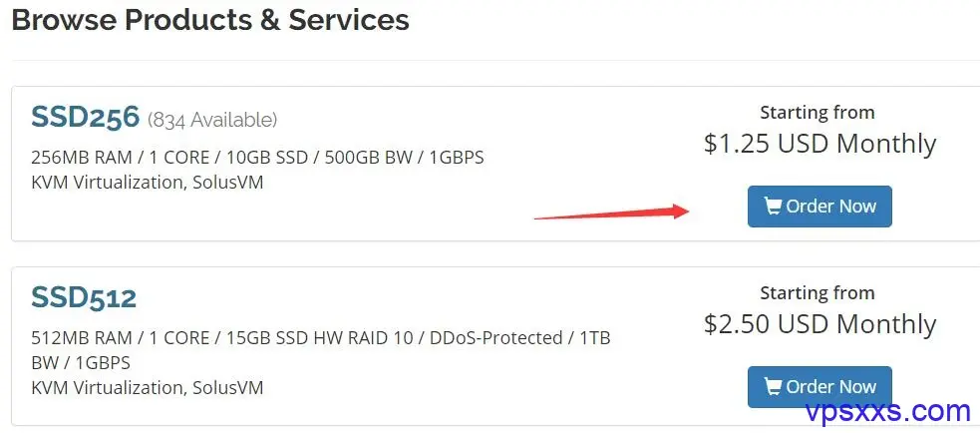Viewport: 980px width, 433px height.
Task: Click the red arrow annotation
Action: tap(611, 213)
